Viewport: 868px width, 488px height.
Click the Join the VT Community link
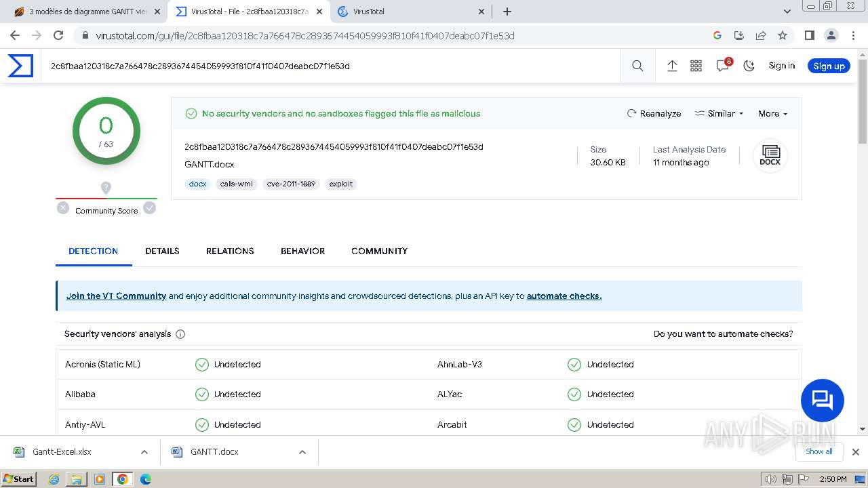116,296
